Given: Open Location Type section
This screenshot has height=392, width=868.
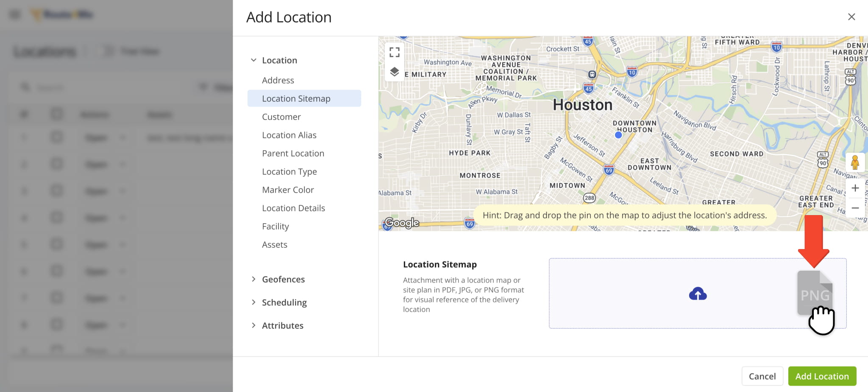Looking at the screenshot, I should click(289, 171).
